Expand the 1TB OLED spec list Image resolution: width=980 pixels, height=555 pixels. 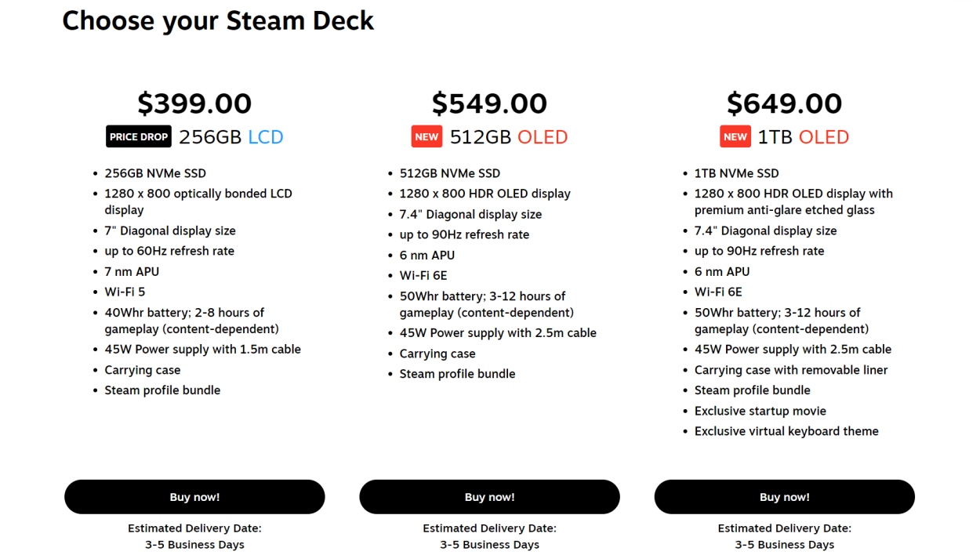tap(784, 302)
